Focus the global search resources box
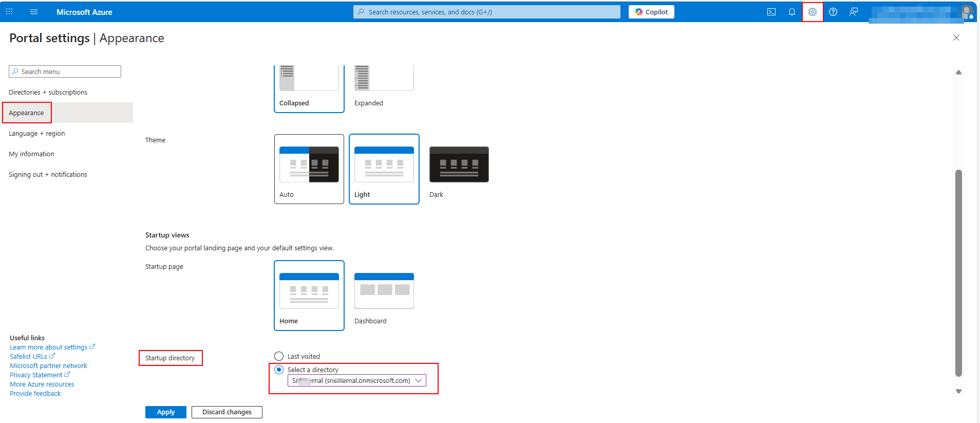The image size is (980, 423). point(487,12)
